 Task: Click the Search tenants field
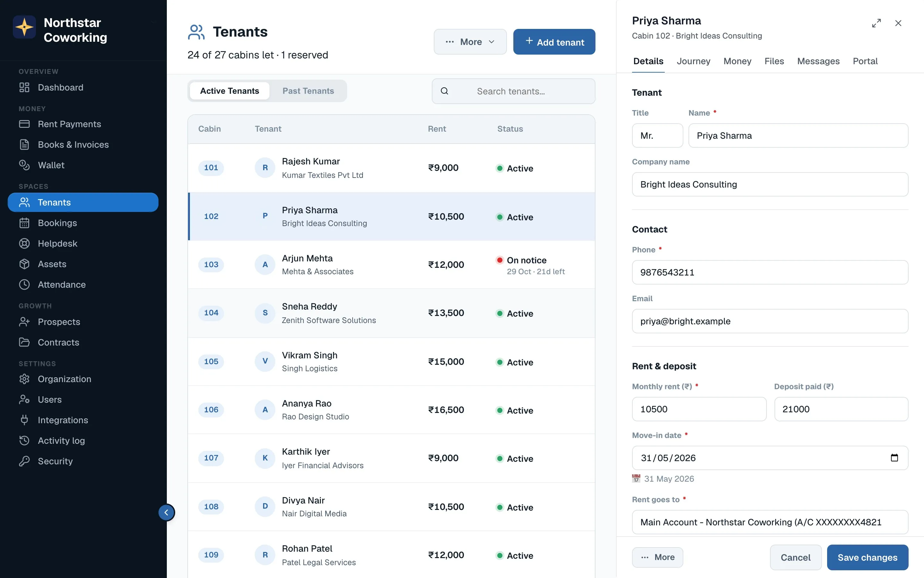pyautogui.click(x=513, y=91)
